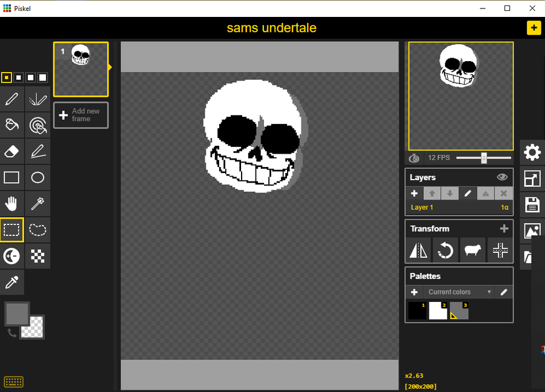This screenshot has height=392, width=545.
Task: Select the Rectangle tool
Action: (12, 177)
